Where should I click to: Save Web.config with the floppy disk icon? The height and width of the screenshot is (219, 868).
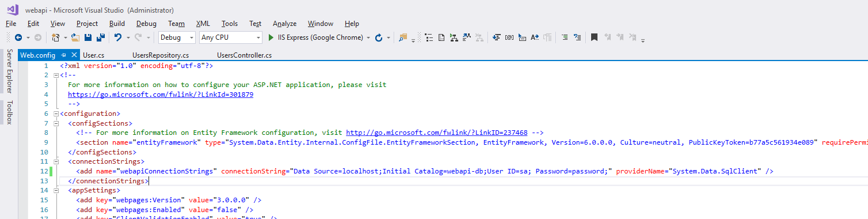pos(88,37)
